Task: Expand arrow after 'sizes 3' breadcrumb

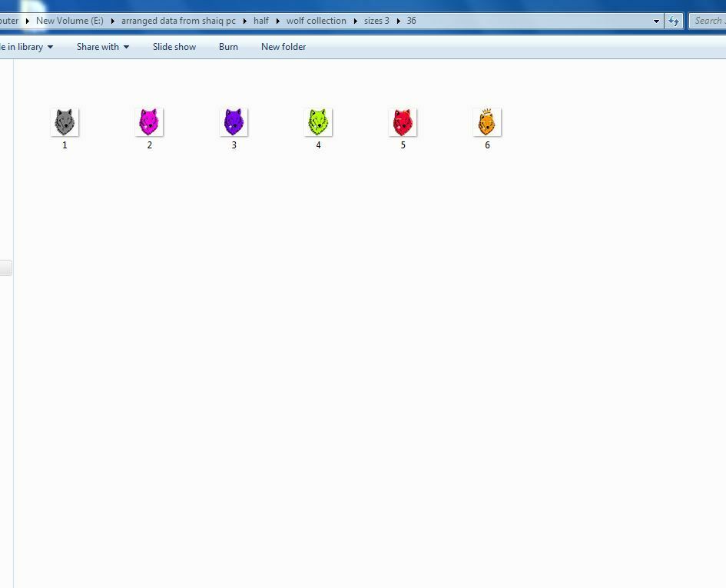Action: point(399,21)
